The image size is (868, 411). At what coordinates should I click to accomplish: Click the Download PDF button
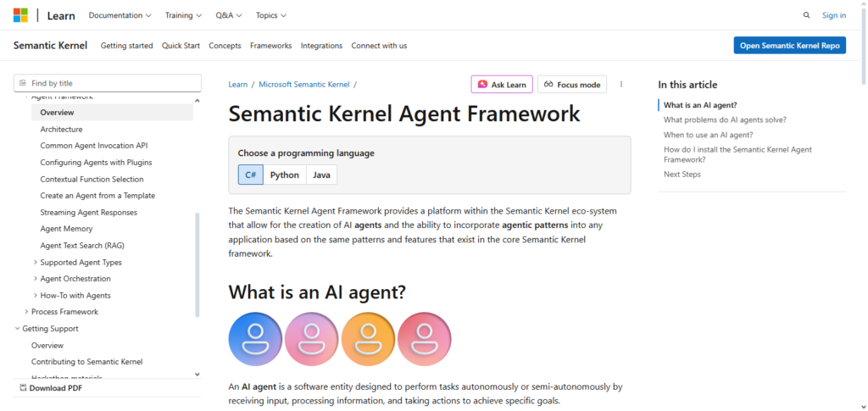pos(51,388)
